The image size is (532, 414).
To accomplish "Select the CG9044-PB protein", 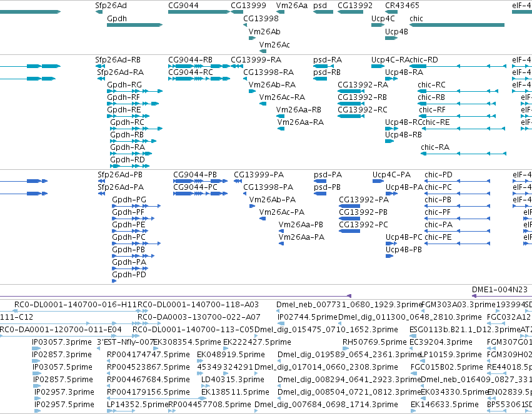I will click(200, 181).
